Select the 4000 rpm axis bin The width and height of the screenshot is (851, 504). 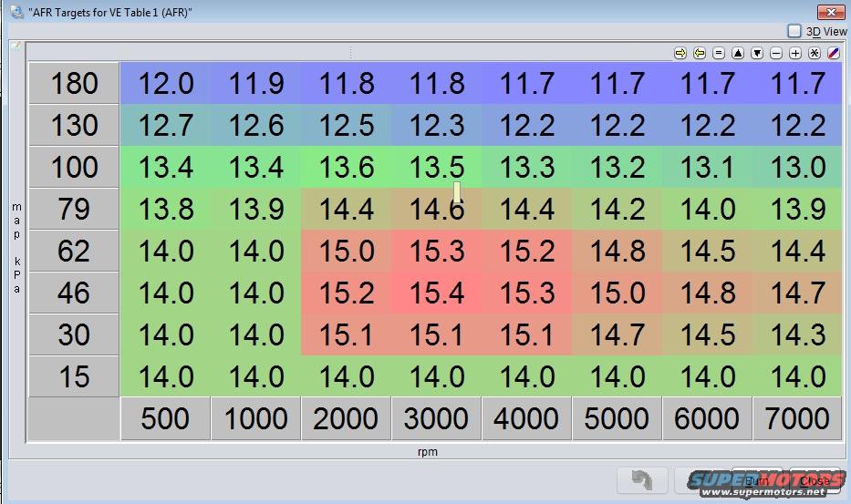[x=526, y=418]
